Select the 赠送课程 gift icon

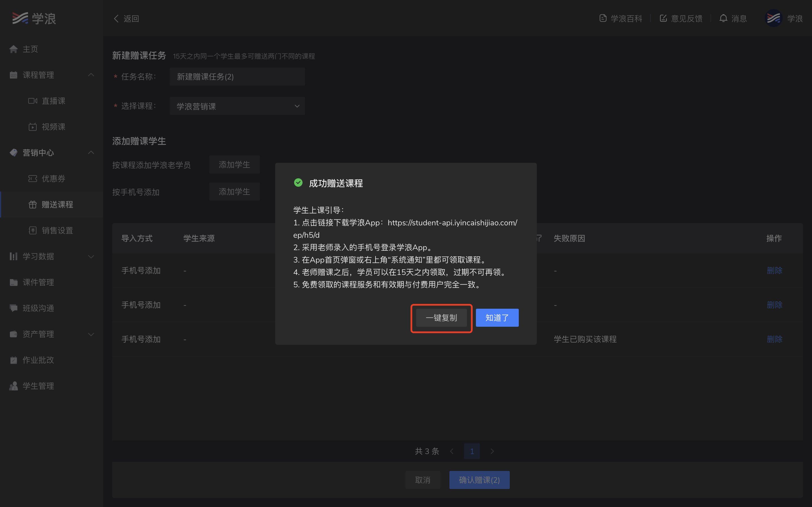point(32,204)
